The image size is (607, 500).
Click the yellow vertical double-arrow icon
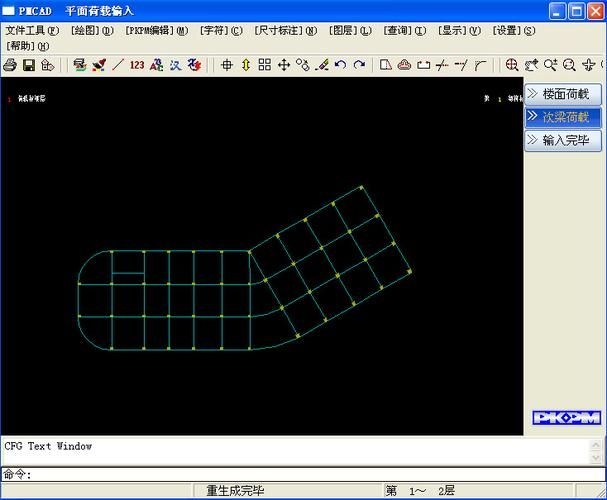pos(246,65)
